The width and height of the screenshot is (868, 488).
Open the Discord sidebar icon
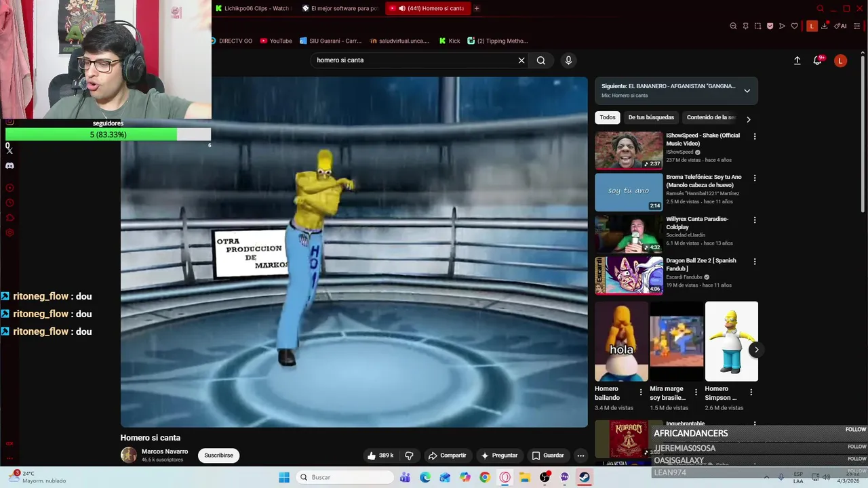click(9, 165)
